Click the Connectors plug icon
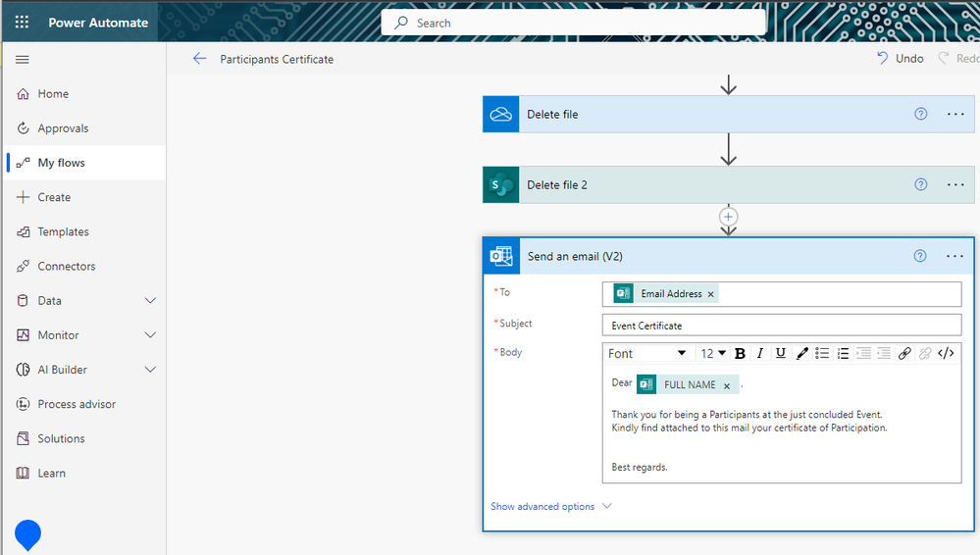Screen dimensions: 980x555 (24, 267)
